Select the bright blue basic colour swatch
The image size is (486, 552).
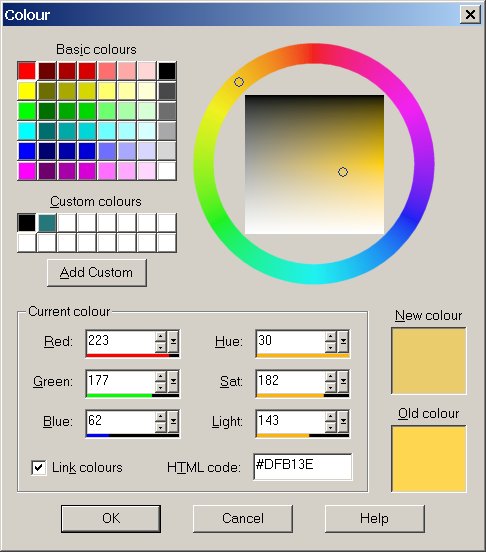pos(27,151)
